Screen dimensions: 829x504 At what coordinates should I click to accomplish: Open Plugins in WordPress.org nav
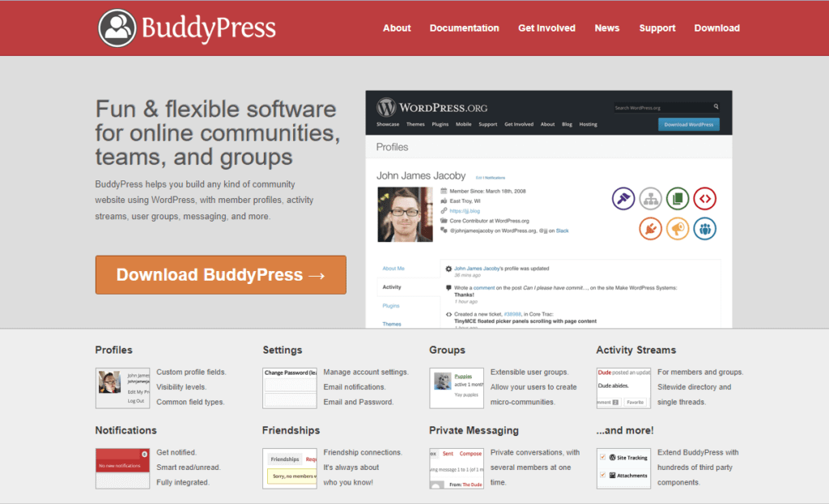[x=440, y=124]
